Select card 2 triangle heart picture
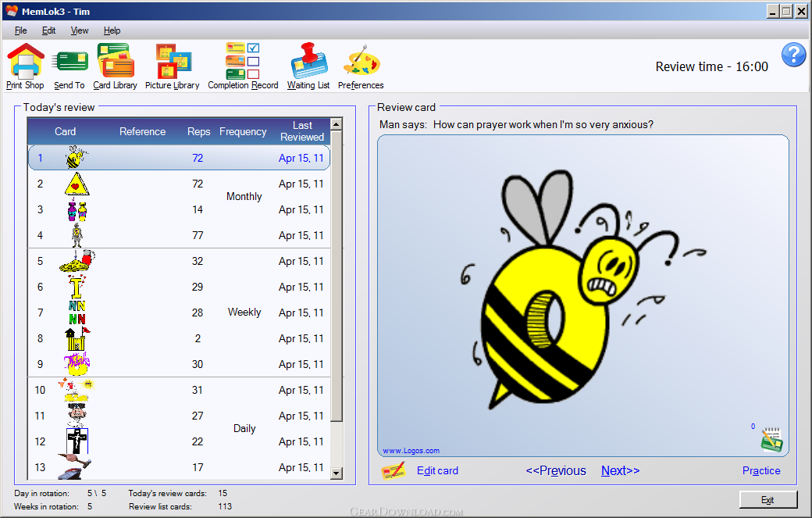The width and height of the screenshot is (812, 518). pos(77,184)
